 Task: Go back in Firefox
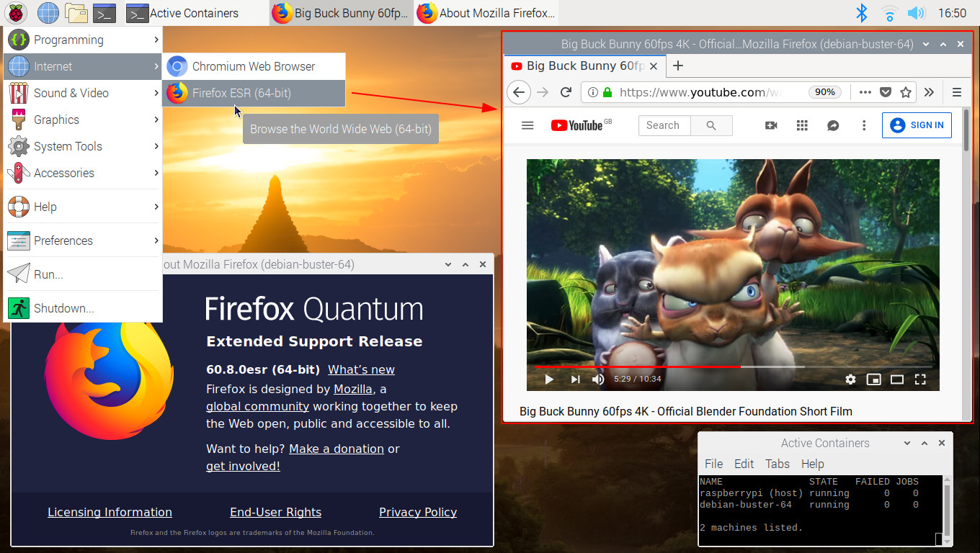519,92
